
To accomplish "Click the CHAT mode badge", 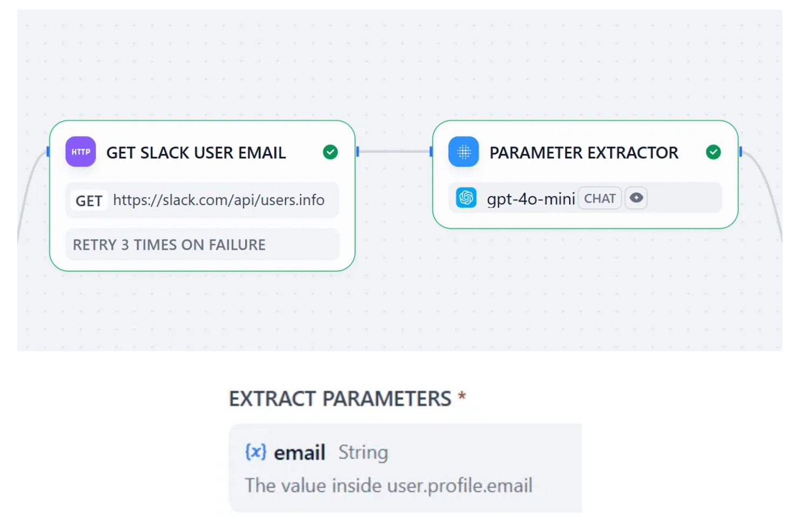I will tap(600, 199).
